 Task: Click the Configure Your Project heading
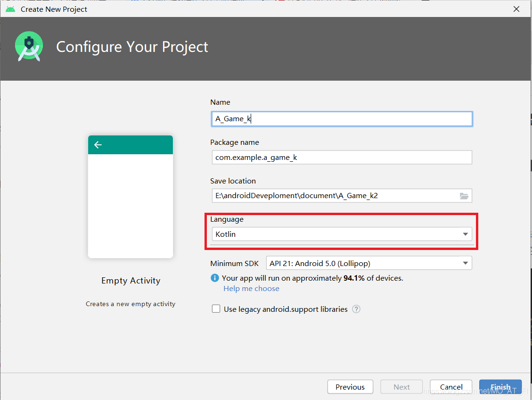pos(132,47)
